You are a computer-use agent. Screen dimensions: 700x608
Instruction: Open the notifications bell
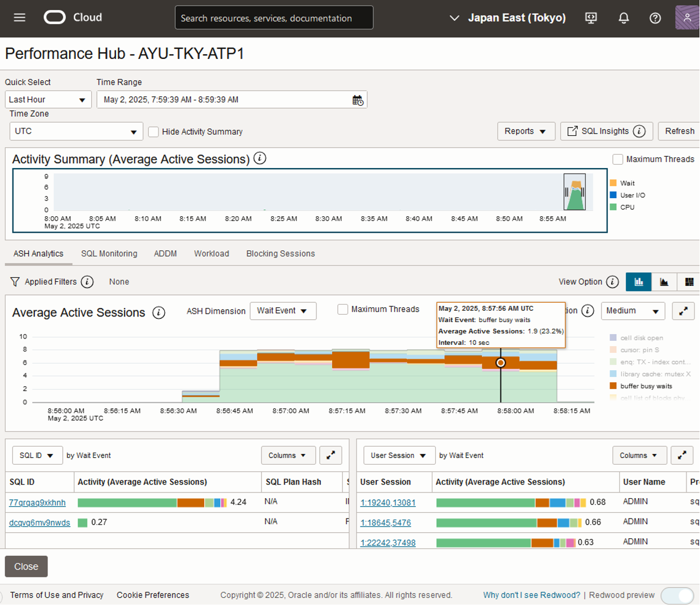point(623,18)
